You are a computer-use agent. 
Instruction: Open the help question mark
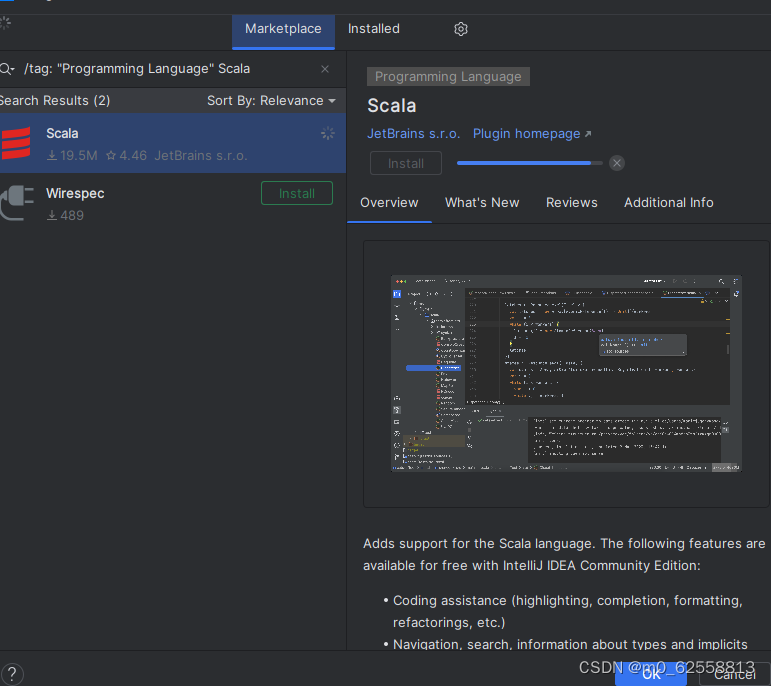pos(12,674)
